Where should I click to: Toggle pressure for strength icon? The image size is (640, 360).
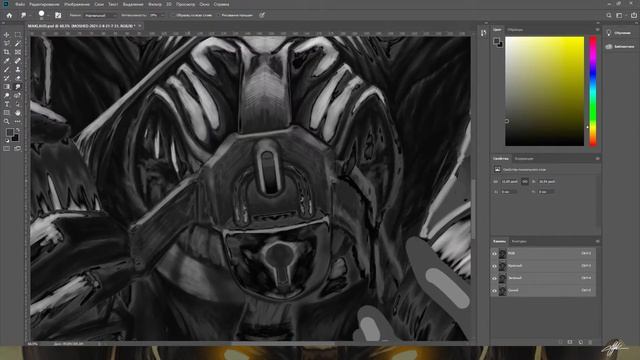tap(262, 15)
